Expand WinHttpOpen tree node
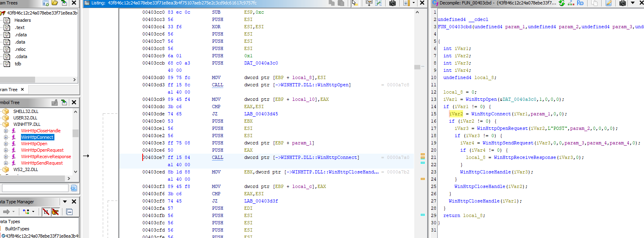The image size is (644, 238). (x=6, y=144)
